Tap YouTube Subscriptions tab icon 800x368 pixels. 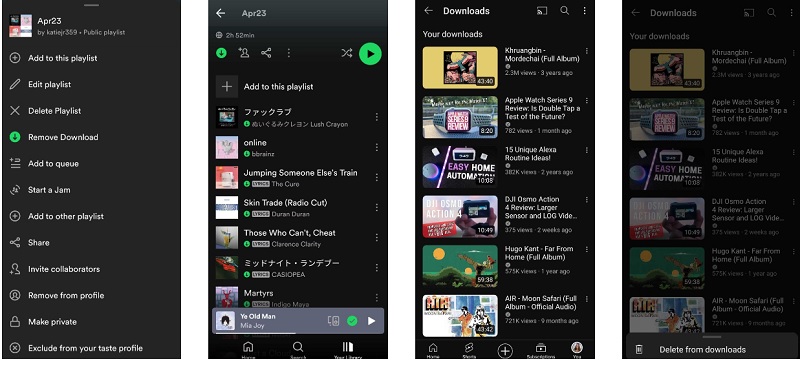click(x=541, y=349)
